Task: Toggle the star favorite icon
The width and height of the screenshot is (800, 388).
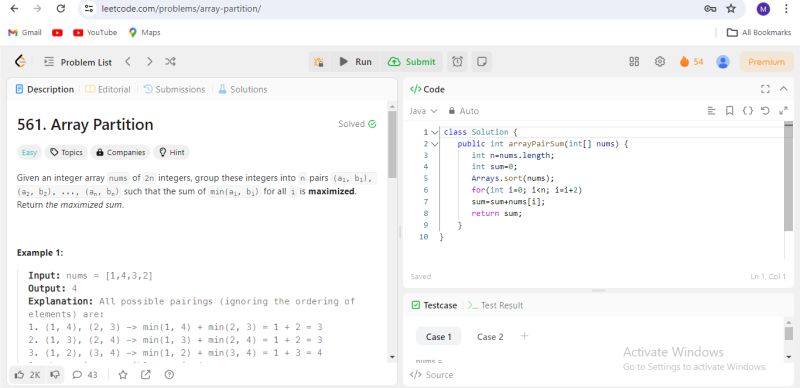Action: (x=123, y=375)
